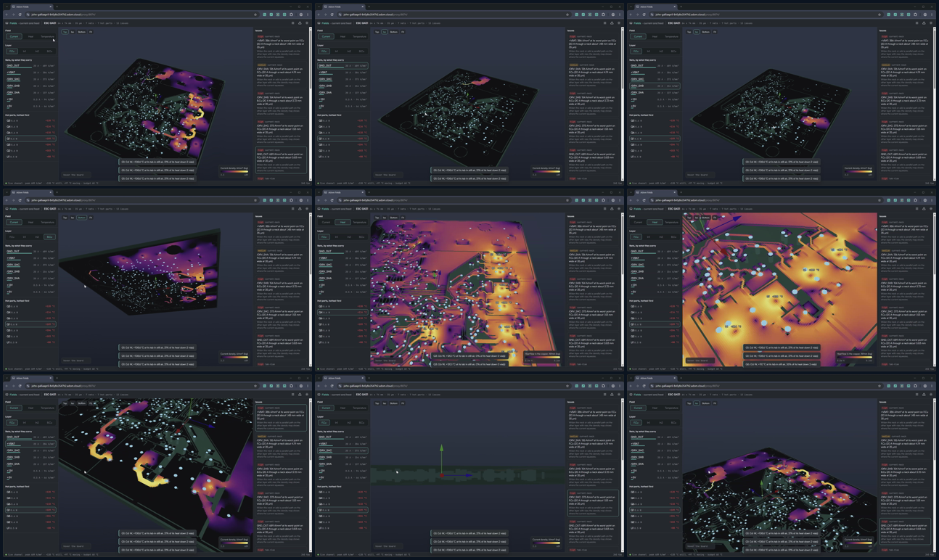
Task: Click the warning triangle icon in center window header
Action: 612,209
